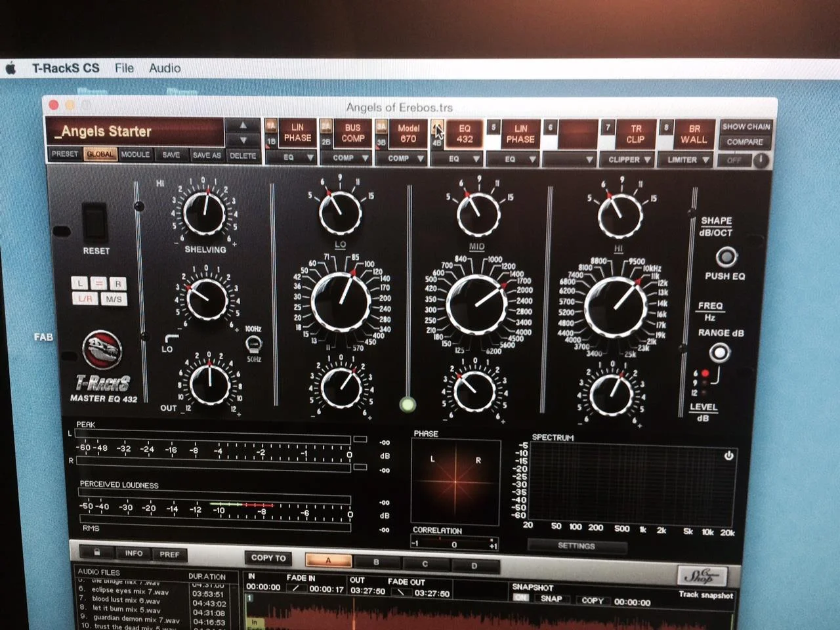Screen dimensions: 840x630
Task: Open the File menu
Action: [124, 68]
